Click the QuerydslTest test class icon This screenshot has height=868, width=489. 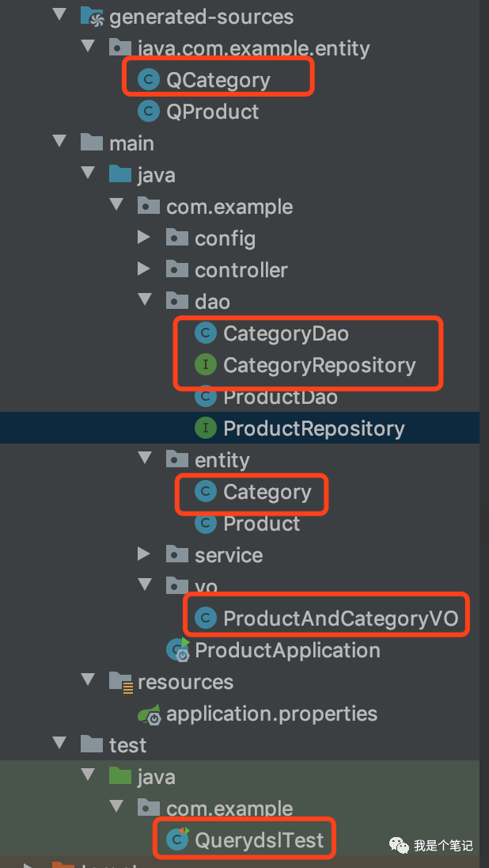pyautogui.click(x=177, y=839)
